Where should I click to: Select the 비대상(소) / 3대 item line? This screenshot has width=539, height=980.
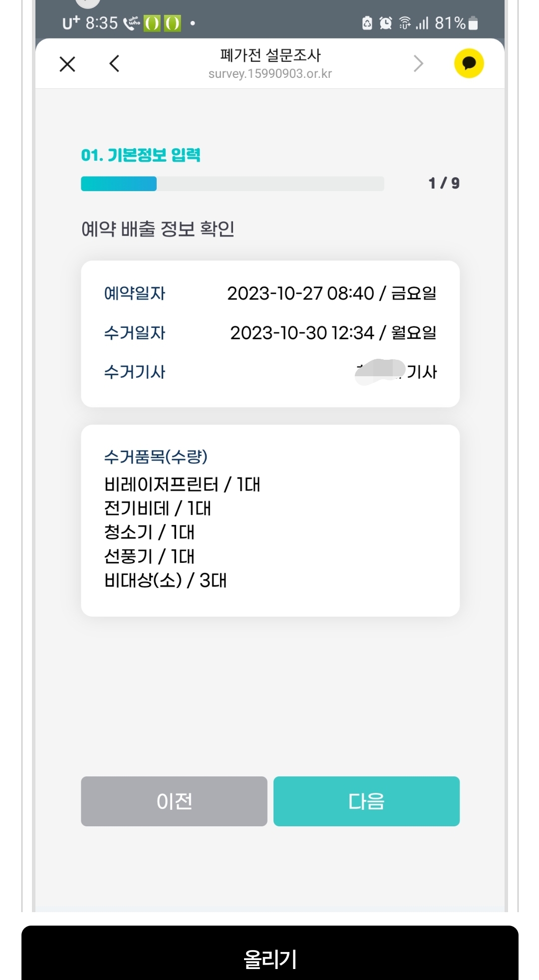165,580
